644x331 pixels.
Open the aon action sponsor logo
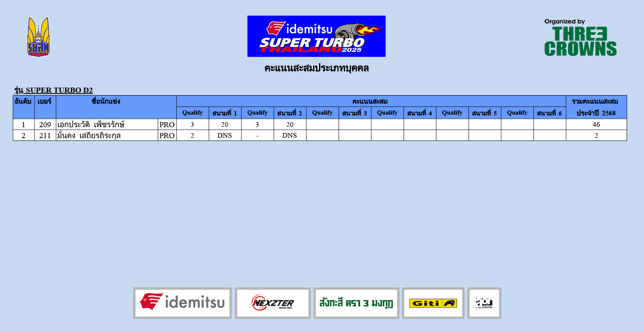pos(484,303)
